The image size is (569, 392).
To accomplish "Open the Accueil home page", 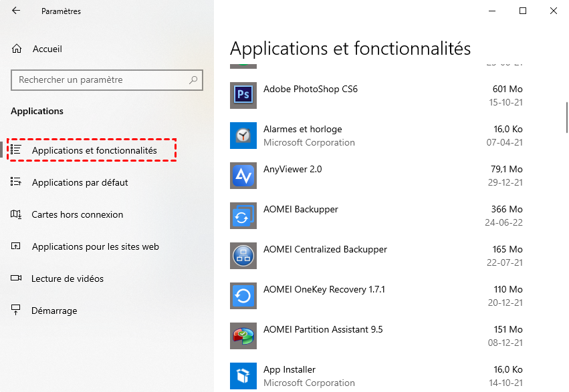I will pos(47,49).
